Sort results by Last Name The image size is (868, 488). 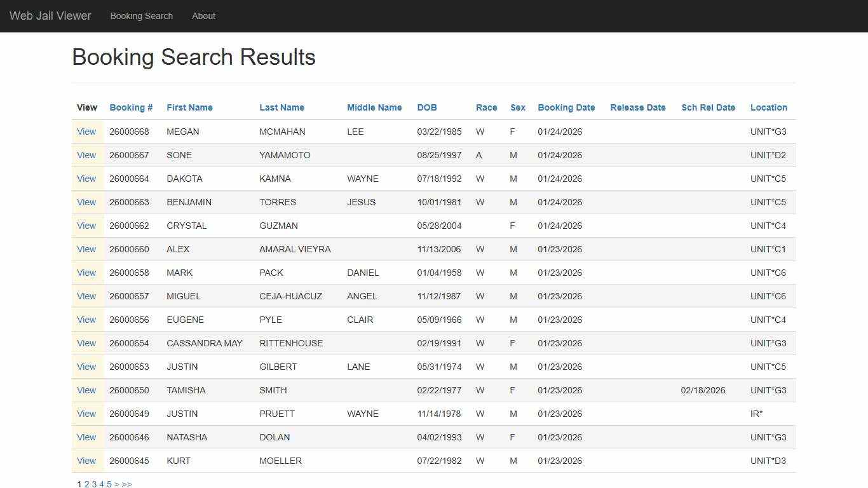point(281,107)
